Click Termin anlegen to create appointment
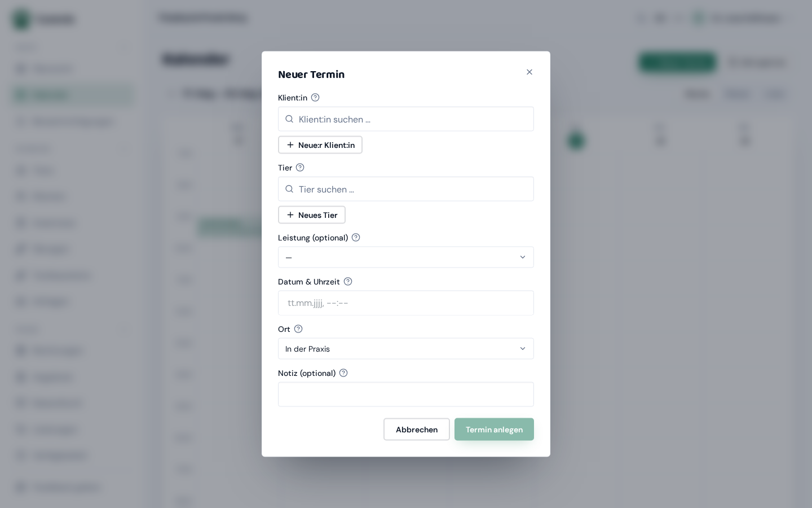 pos(494,430)
